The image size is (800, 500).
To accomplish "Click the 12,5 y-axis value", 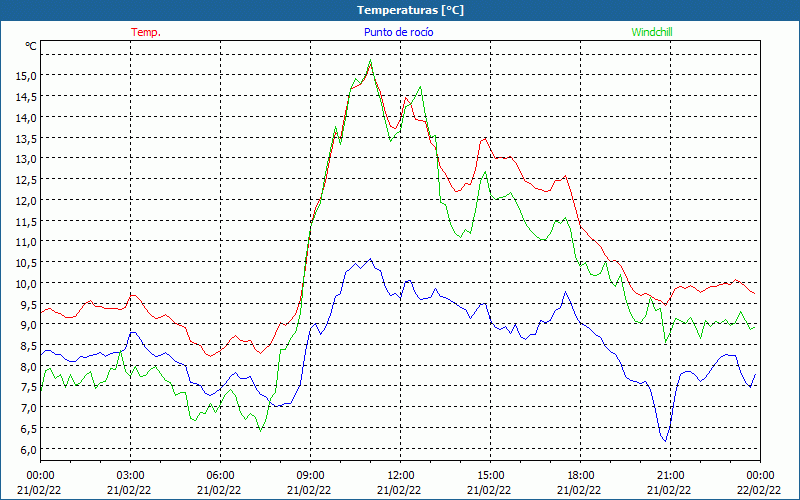I will coord(26,180).
